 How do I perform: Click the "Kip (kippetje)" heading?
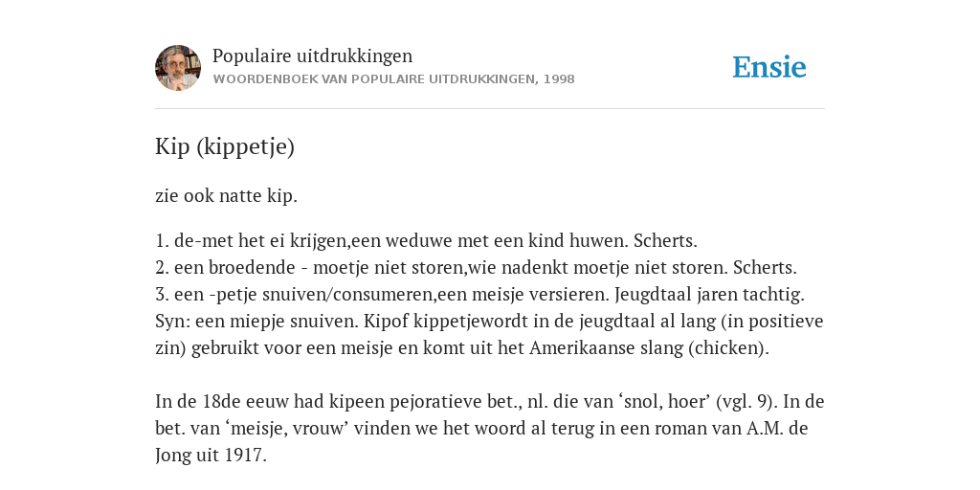225,146
